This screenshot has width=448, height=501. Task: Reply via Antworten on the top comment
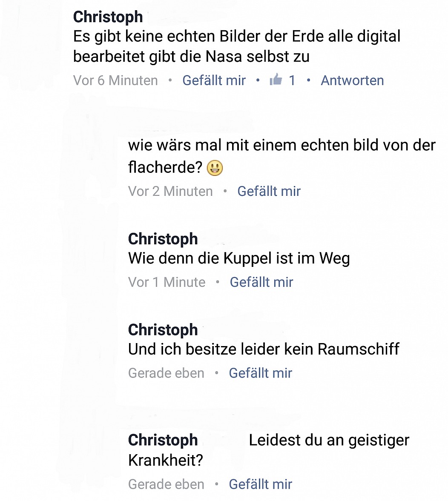click(352, 80)
